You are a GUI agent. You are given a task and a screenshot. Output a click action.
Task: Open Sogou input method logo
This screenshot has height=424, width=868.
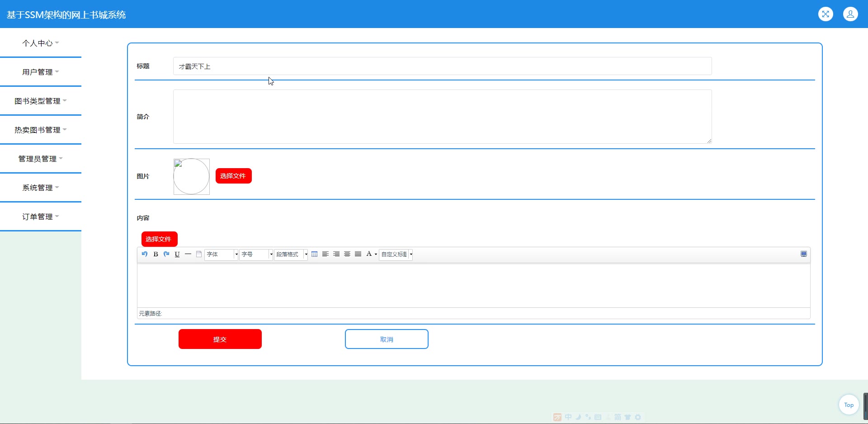[x=557, y=417]
